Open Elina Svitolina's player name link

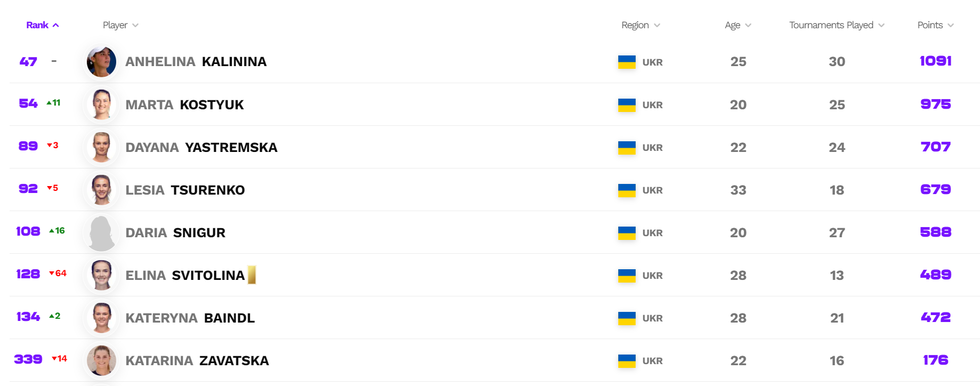pyautogui.click(x=185, y=276)
